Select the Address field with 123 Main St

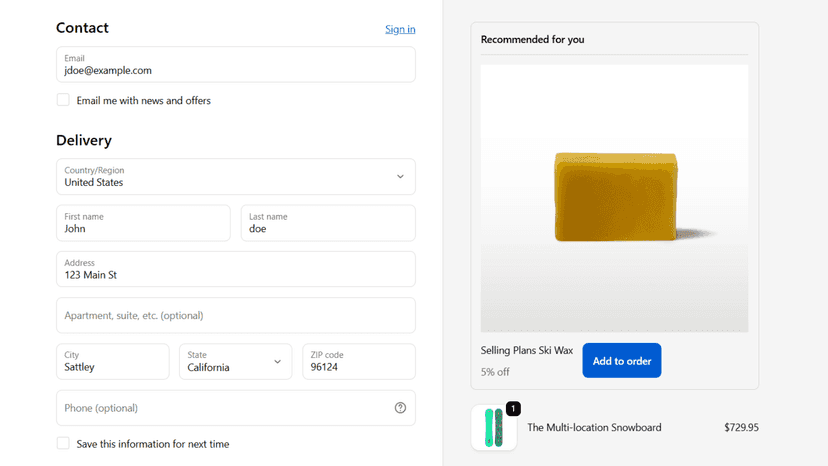pos(236,269)
